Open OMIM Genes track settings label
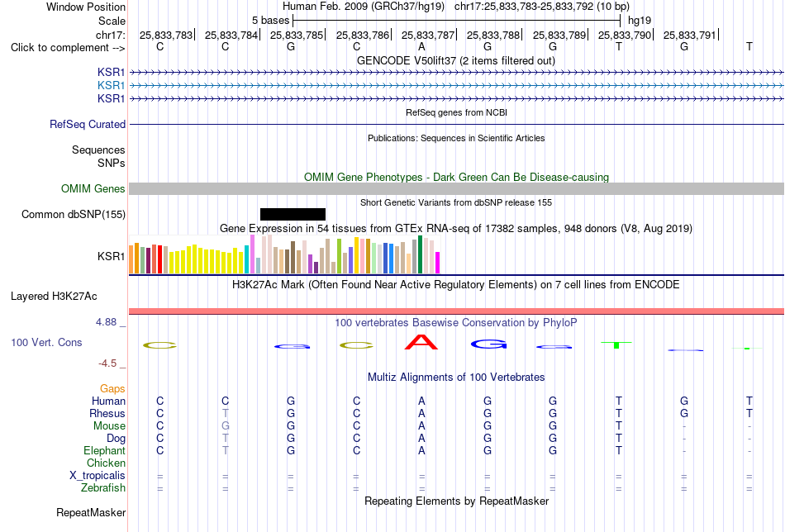 [x=93, y=188]
